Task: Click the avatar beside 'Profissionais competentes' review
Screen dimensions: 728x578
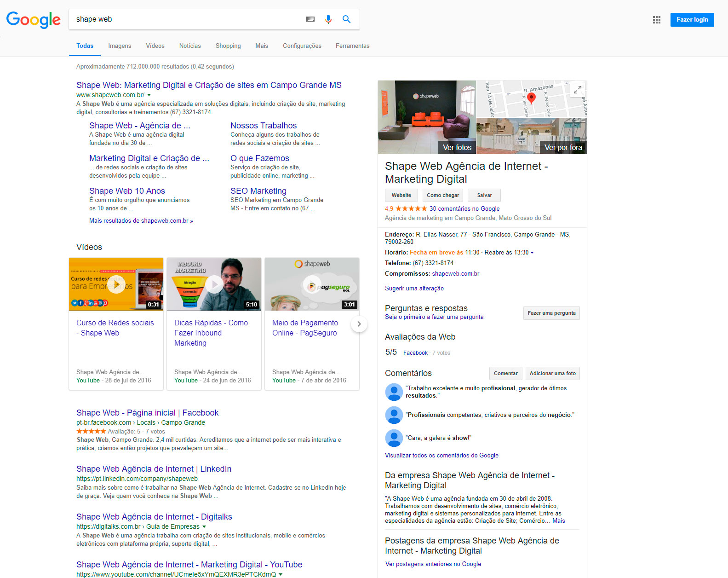Action: (x=394, y=415)
